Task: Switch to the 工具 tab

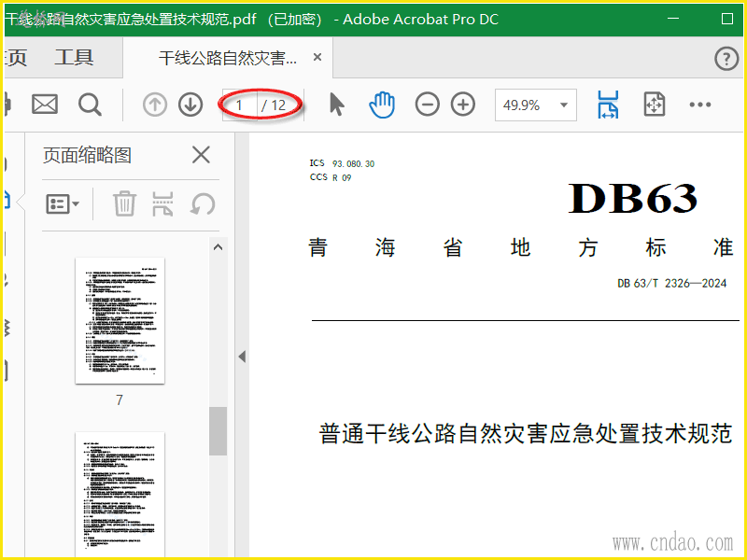Action: point(74,58)
